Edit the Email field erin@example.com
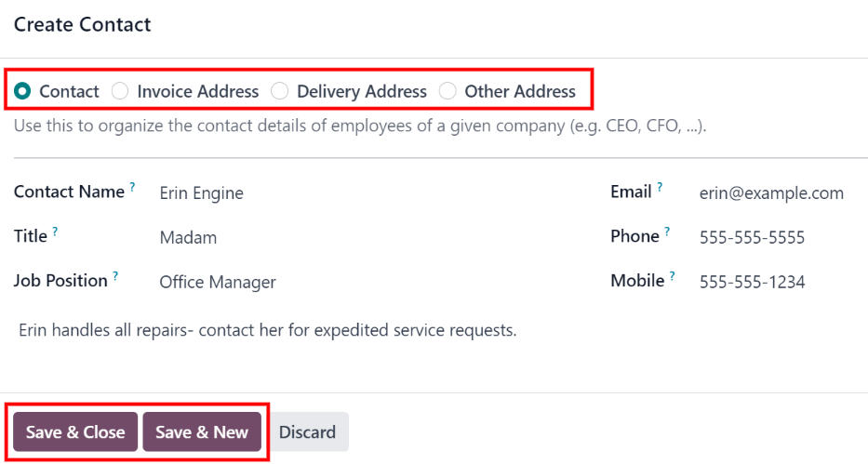 (x=771, y=193)
